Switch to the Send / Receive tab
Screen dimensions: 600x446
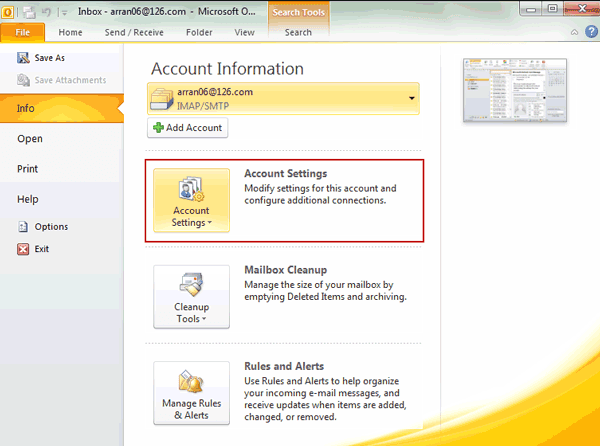[x=134, y=33]
